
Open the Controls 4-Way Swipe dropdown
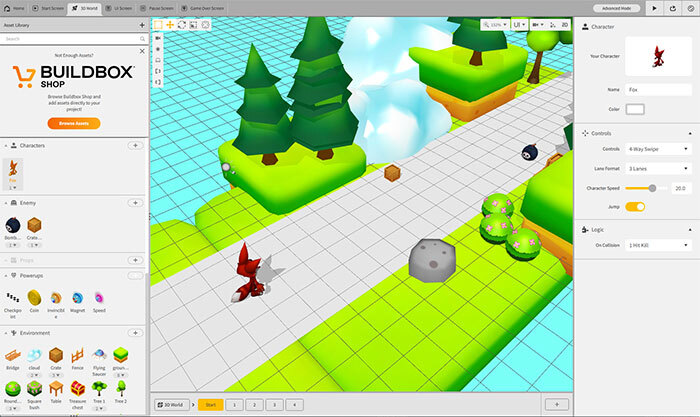click(x=658, y=149)
